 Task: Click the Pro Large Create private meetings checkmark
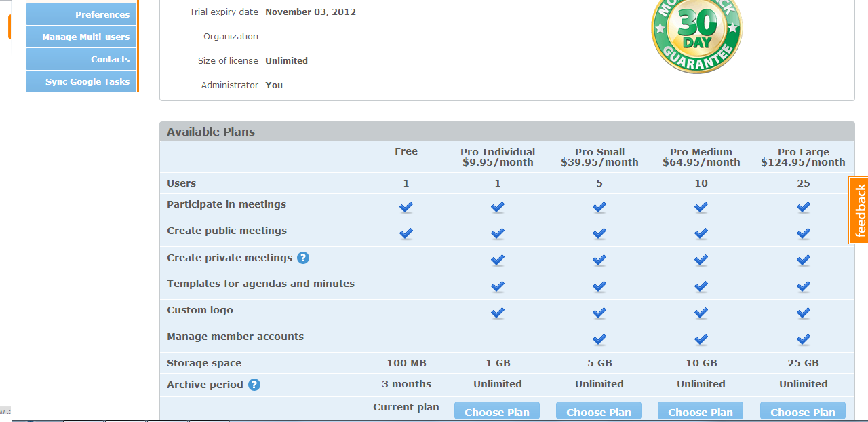tap(804, 260)
